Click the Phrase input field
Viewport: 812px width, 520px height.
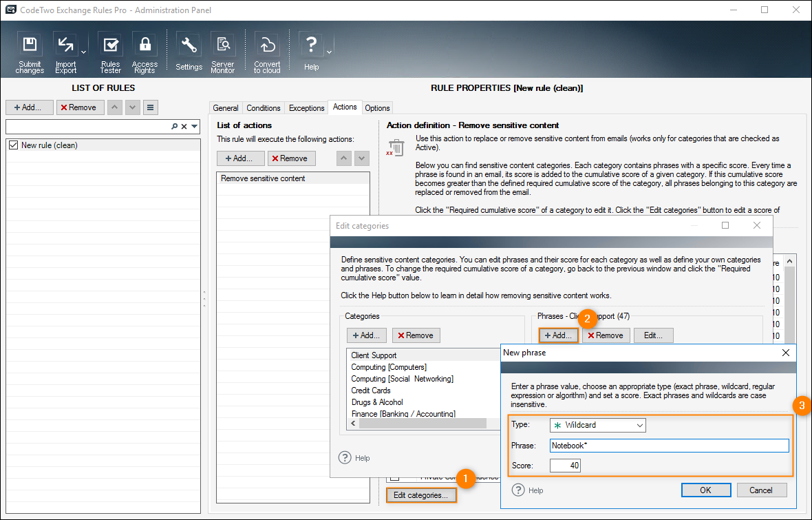coord(669,446)
